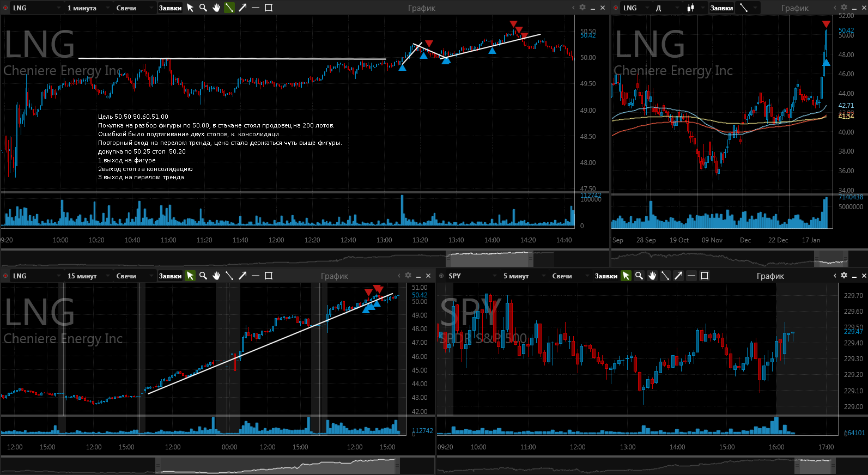Open '15 минут' timeframe dropdown

coord(88,276)
